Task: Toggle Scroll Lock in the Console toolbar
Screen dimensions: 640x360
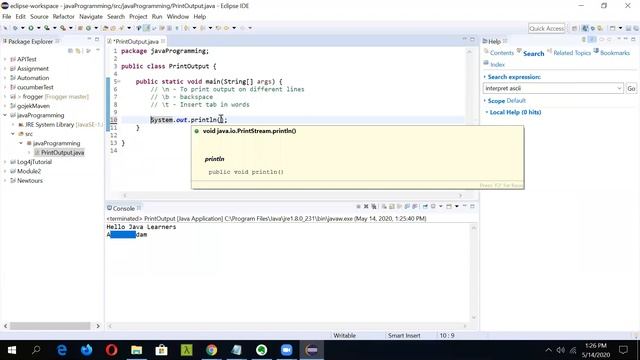Action: [392, 207]
